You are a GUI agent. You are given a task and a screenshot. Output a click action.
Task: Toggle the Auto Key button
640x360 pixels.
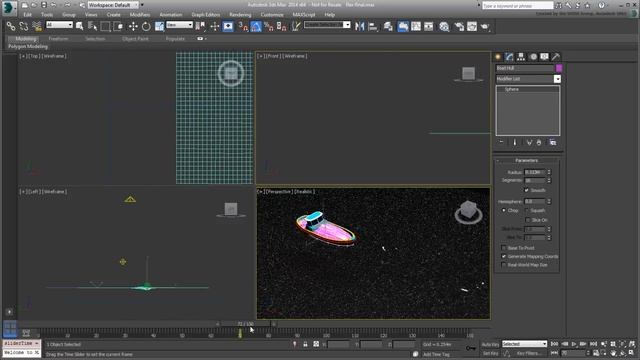click(x=490, y=344)
